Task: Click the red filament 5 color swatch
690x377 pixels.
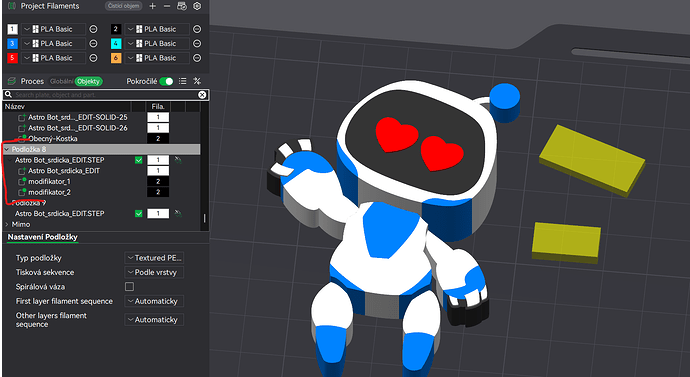Action: click(12, 58)
